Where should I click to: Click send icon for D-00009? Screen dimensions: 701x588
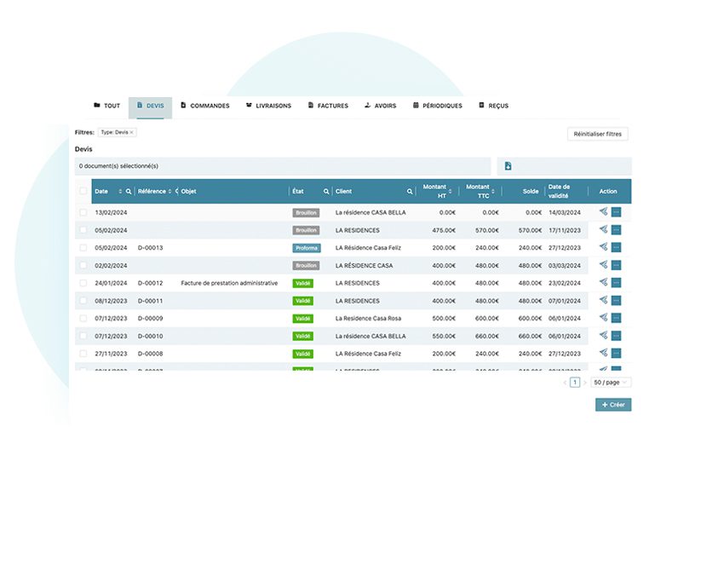tap(604, 318)
